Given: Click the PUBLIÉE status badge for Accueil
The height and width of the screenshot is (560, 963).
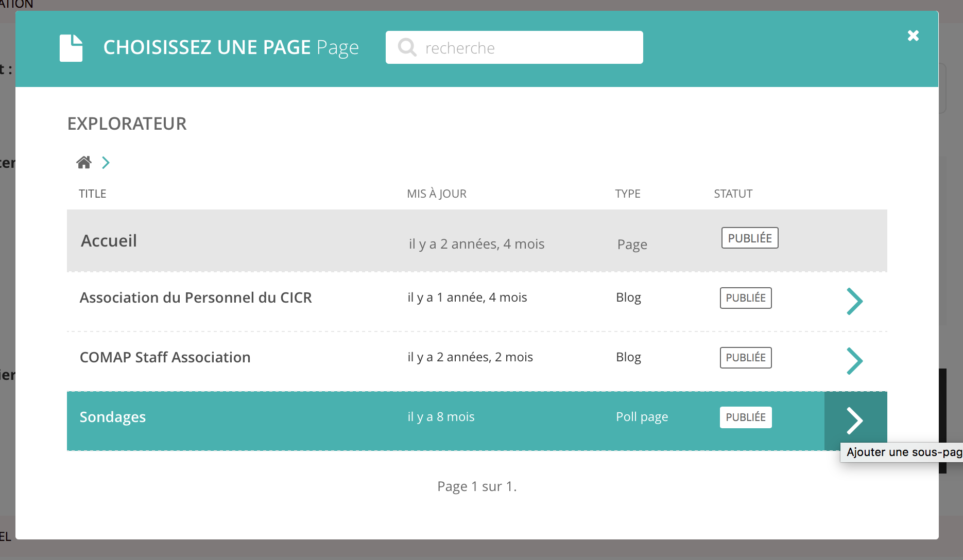Looking at the screenshot, I should pos(749,238).
